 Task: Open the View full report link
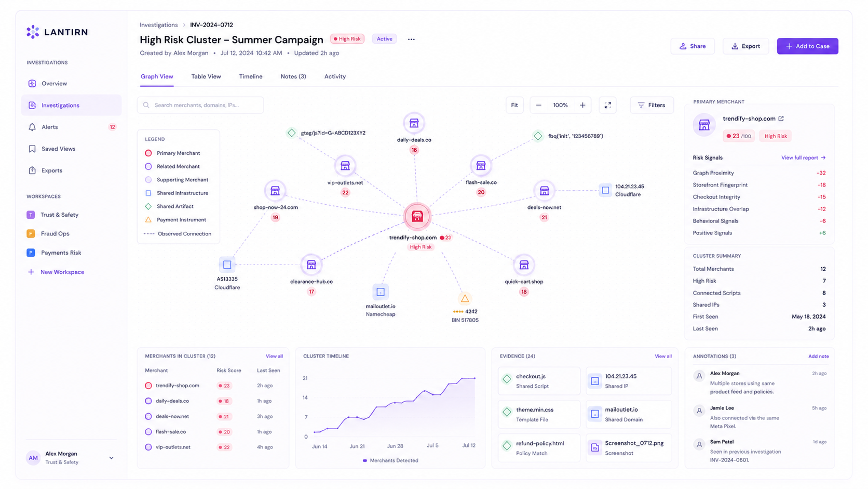point(803,157)
